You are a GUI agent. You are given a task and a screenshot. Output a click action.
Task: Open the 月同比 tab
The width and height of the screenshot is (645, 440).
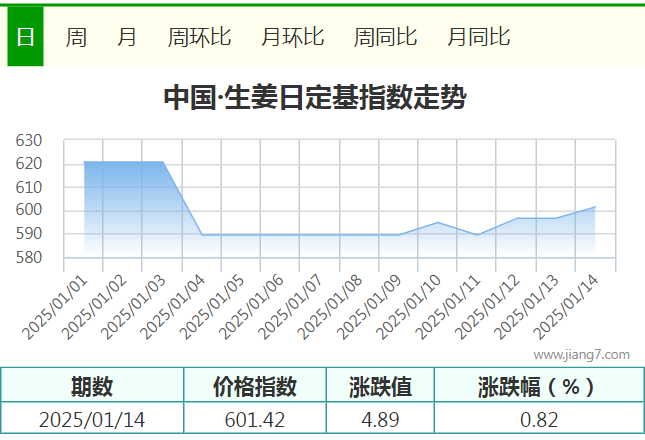478,37
